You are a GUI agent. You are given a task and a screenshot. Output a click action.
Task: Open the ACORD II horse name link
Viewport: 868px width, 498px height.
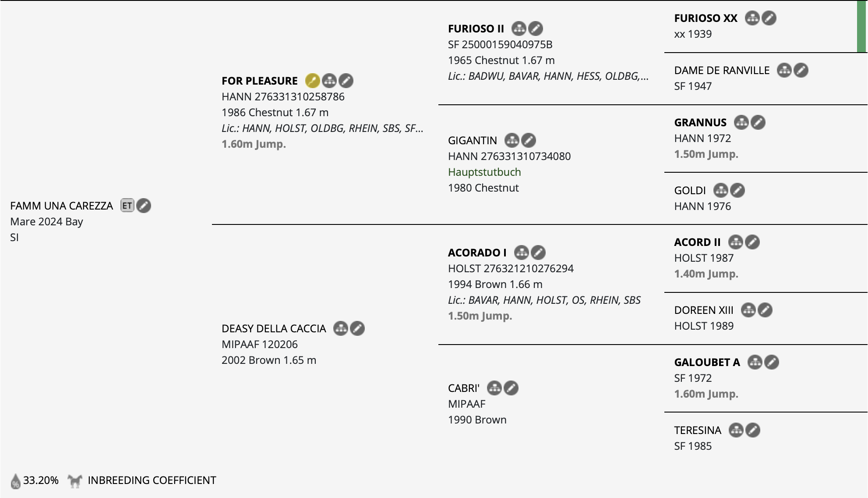coord(697,242)
